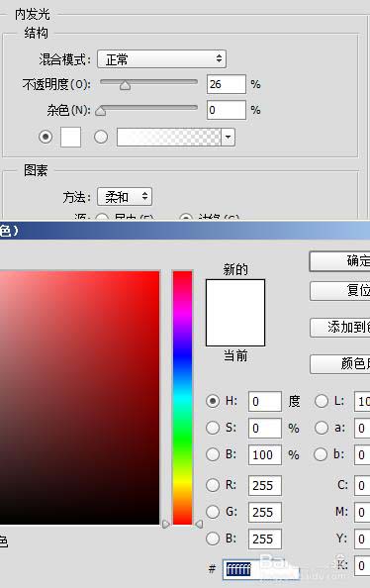Click the blue B field showing 255
The width and height of the screenshot is (370, 588).
pos(265,539)
